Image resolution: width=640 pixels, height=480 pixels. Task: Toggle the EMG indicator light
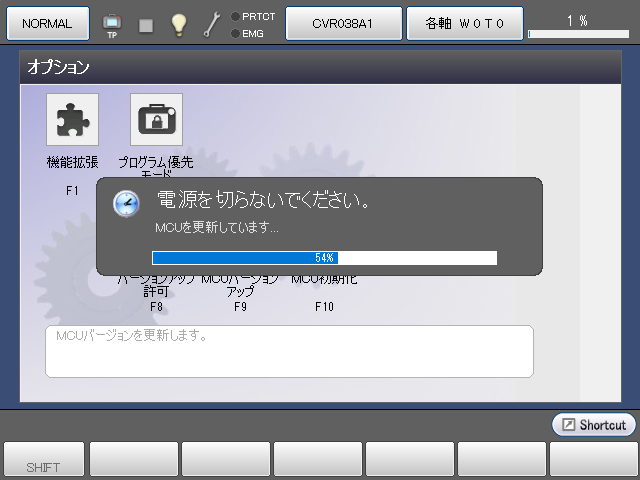(x=235, y=33)
